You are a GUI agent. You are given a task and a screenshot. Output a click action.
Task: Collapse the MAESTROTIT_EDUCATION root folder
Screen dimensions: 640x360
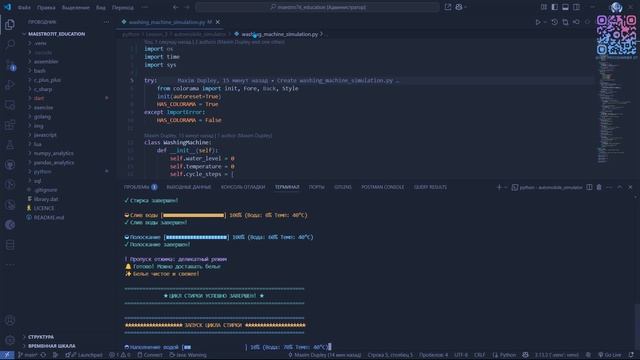point(56,34)
